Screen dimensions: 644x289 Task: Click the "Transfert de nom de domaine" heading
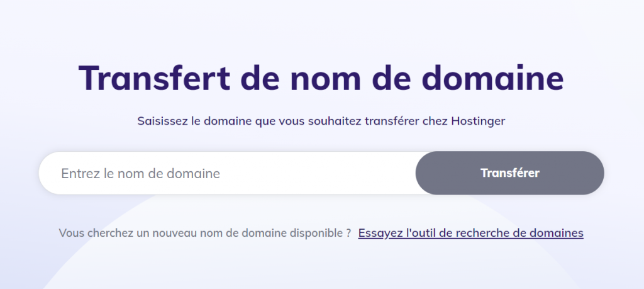coord(321,78)
